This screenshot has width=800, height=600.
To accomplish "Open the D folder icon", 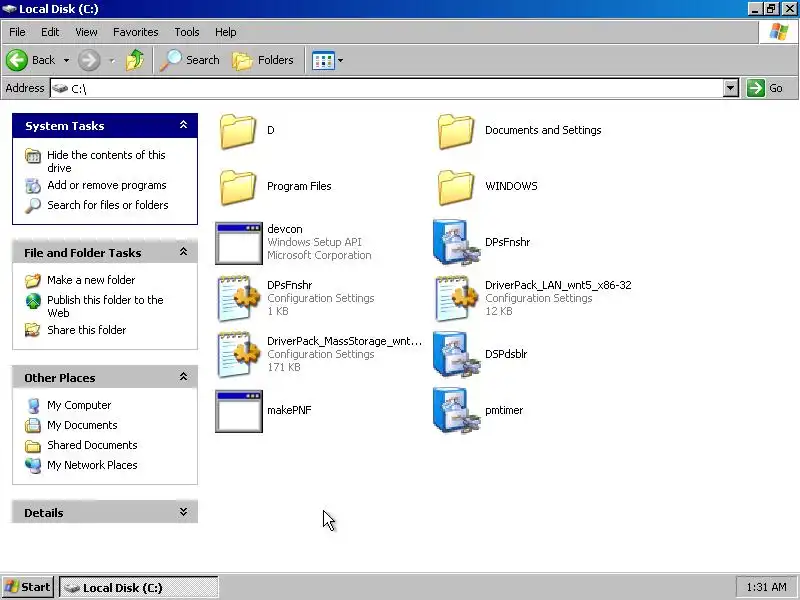I will (x=238, y=131).
